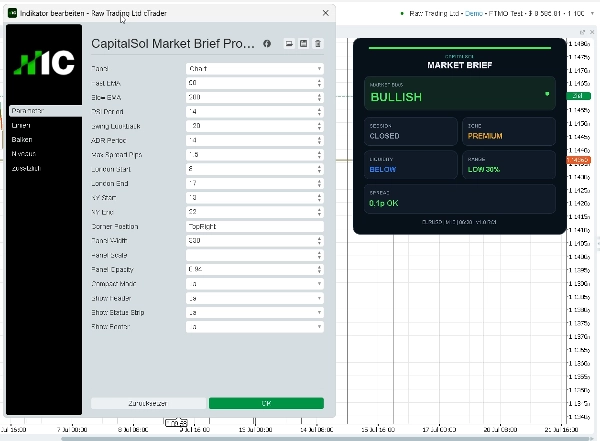Image resolution: width=600 pixels, height=441 pixels.
Task: Click the Max Spread Pips field
Action: (255, 155)
